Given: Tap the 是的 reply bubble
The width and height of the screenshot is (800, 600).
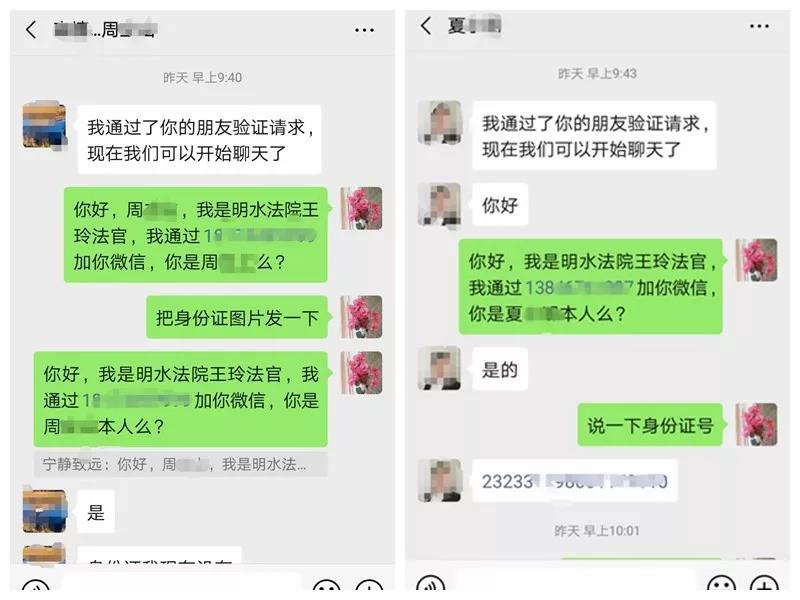Looking at the screenshot, I should [x=500, y=369].
